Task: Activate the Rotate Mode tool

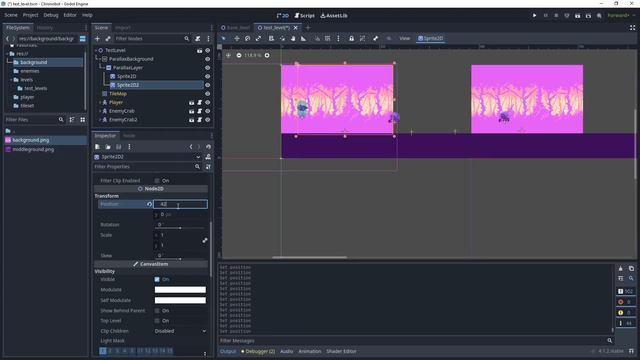Action: pyautogui.click(x=247, y=38)
